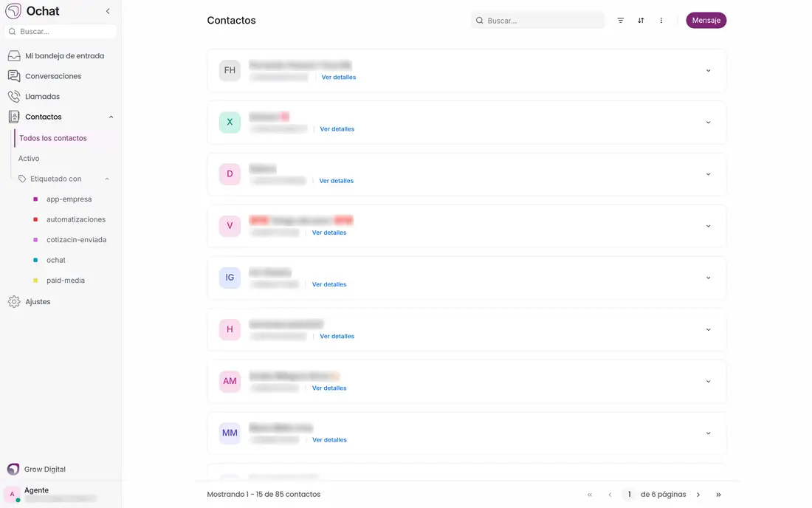This screenshot has width=812, height=508.
Task: Go to the previous contacts page
Action: point(610,495)
